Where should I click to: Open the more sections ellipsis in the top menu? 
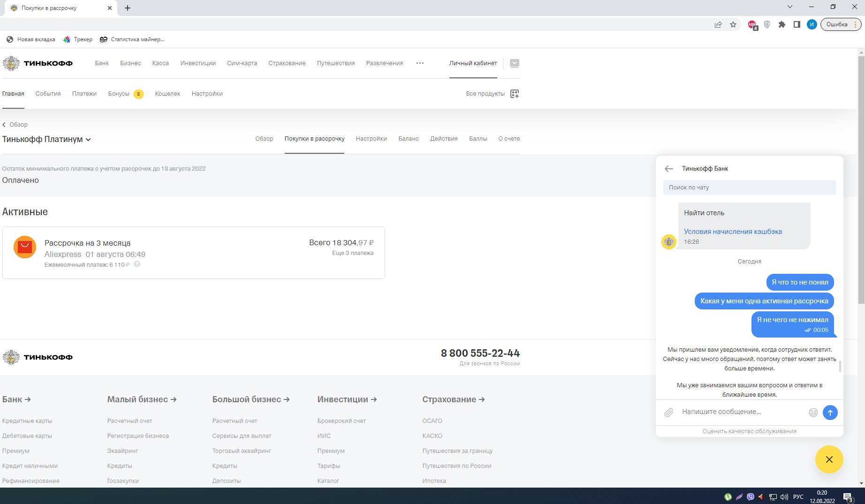click(420, 63)
